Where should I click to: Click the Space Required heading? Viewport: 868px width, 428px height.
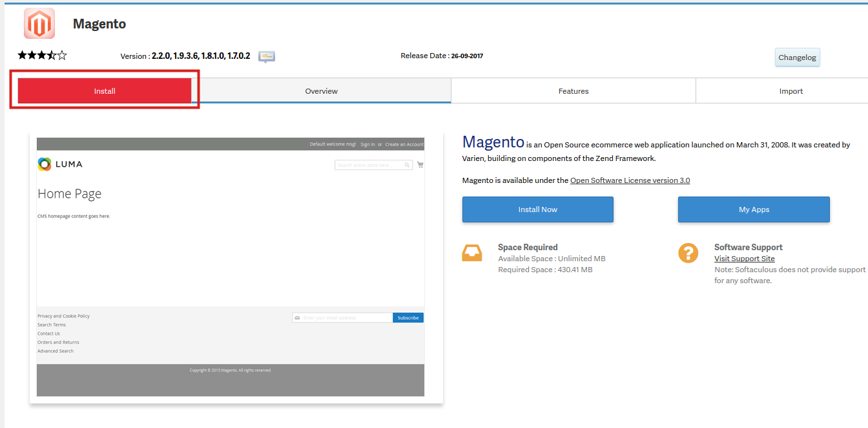(528, 247)
